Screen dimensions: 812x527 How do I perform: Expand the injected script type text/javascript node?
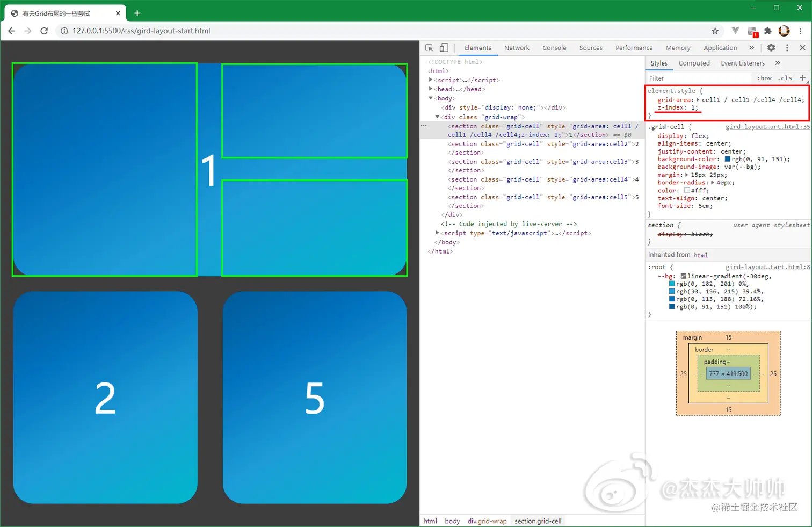click(x=437, y=233)
